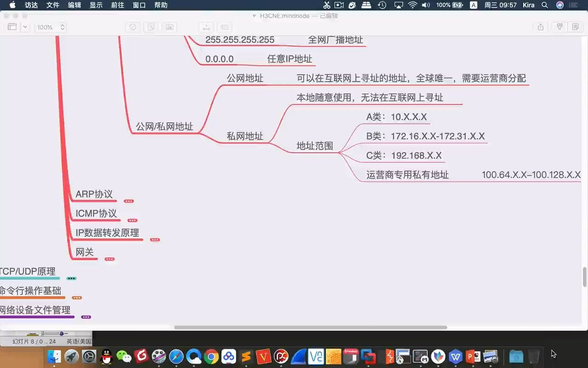Open the 前往 menu

coord(118,5)
